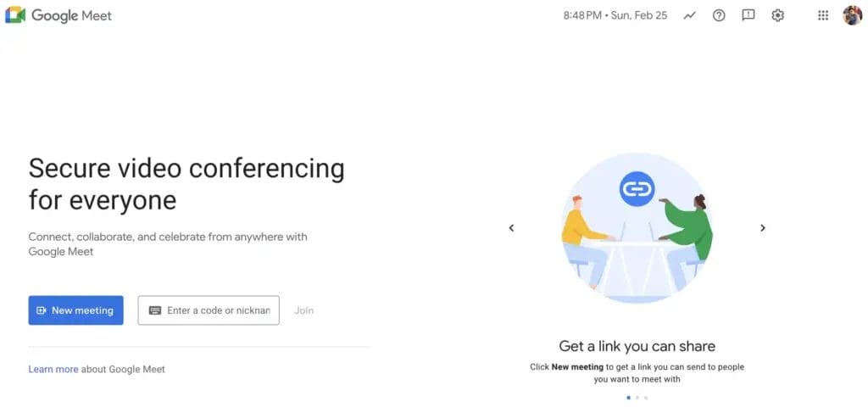Click the Google Meet camera logo icon
The image size is (868, 413).
15,15
